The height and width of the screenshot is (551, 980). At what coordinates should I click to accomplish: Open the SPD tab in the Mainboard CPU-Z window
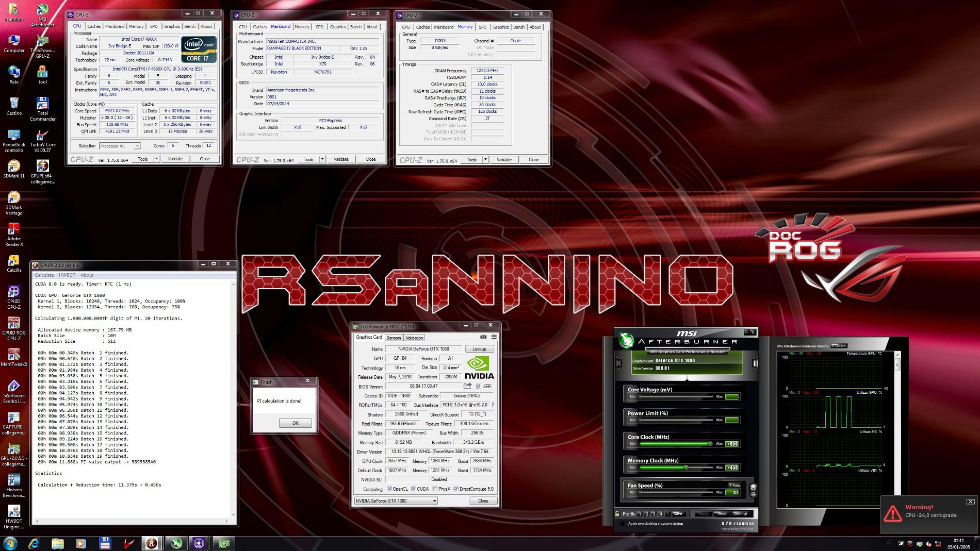click(319, 27)
